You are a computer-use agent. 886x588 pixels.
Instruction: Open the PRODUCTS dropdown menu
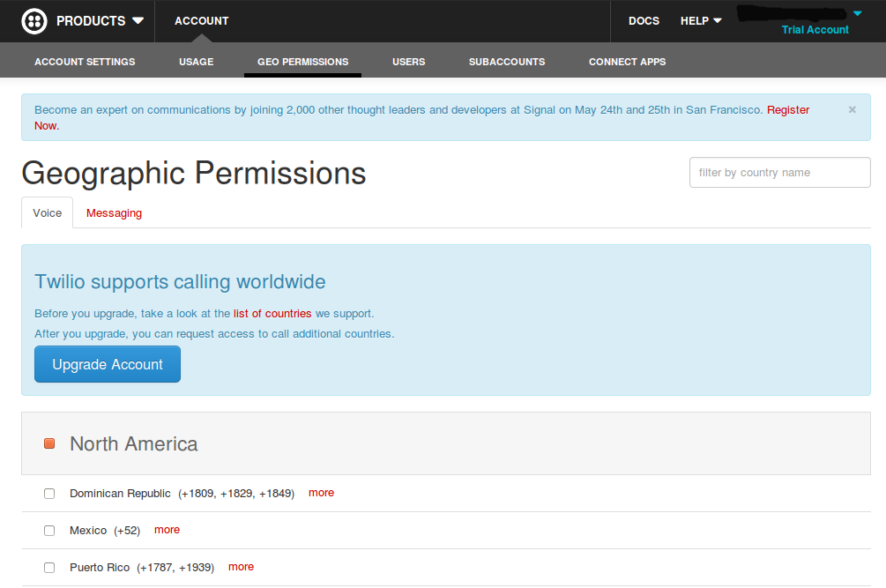[100, 21]
